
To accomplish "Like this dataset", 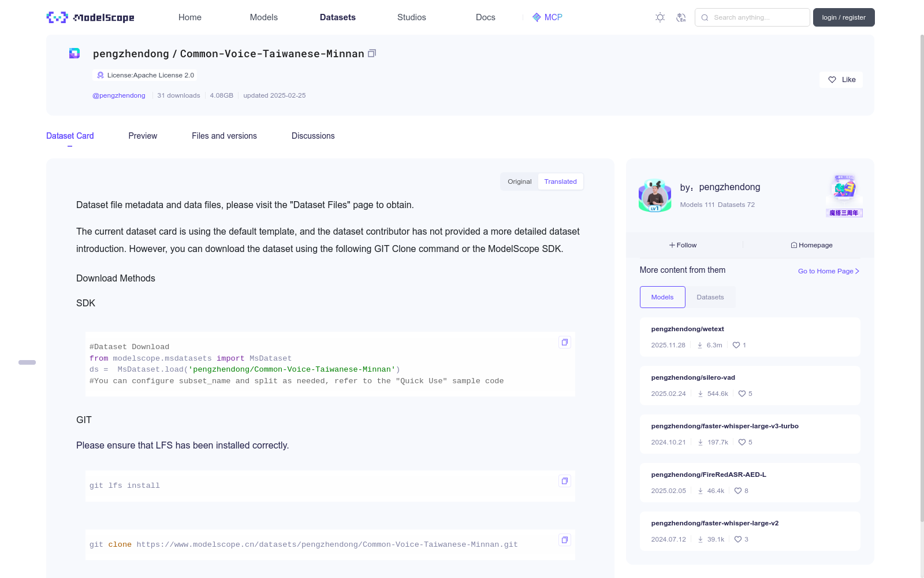I will (x=841, y=80).
